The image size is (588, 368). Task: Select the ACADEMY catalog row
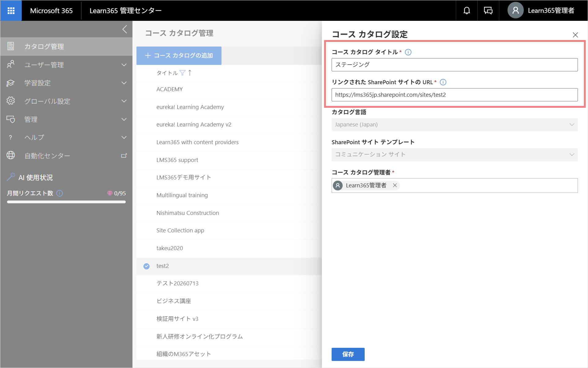[229, 89]
